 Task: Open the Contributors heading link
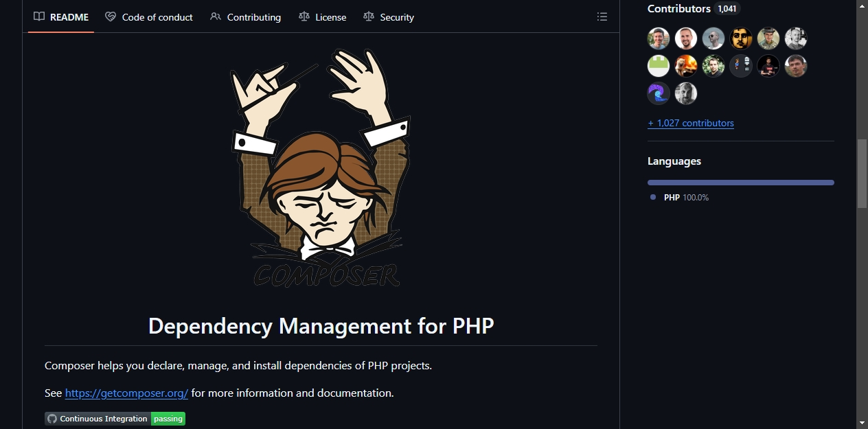tap(694, 9)
